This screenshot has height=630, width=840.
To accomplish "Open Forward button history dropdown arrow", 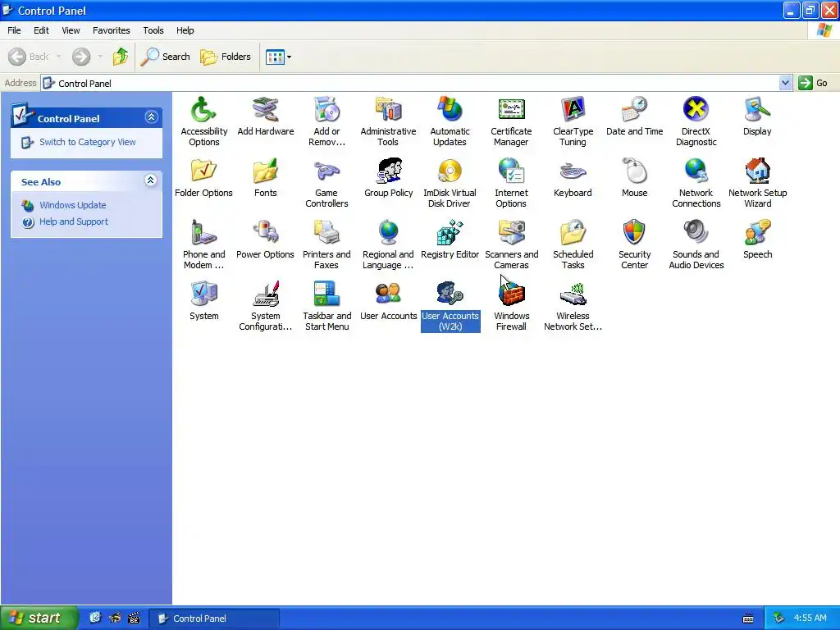I will [x=100, y=57].
